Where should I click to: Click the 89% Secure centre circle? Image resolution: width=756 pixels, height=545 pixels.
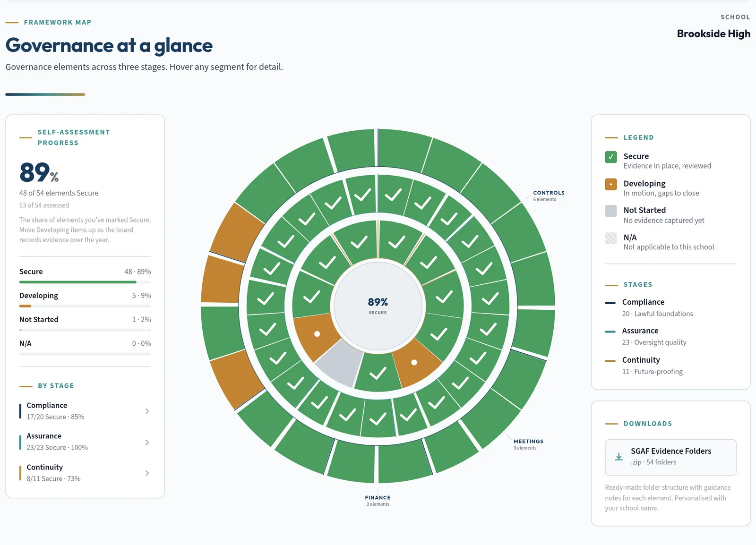click(x=378, y=306)
